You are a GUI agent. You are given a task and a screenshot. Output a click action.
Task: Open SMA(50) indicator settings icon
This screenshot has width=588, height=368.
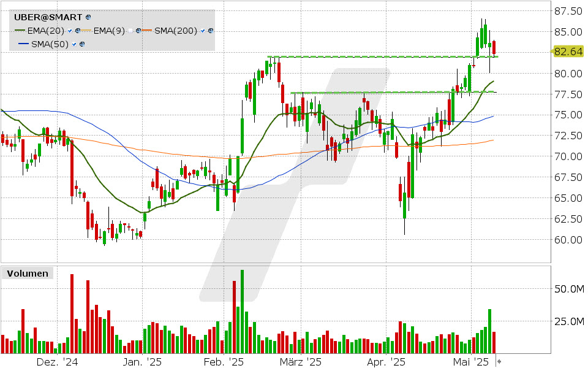82,44
